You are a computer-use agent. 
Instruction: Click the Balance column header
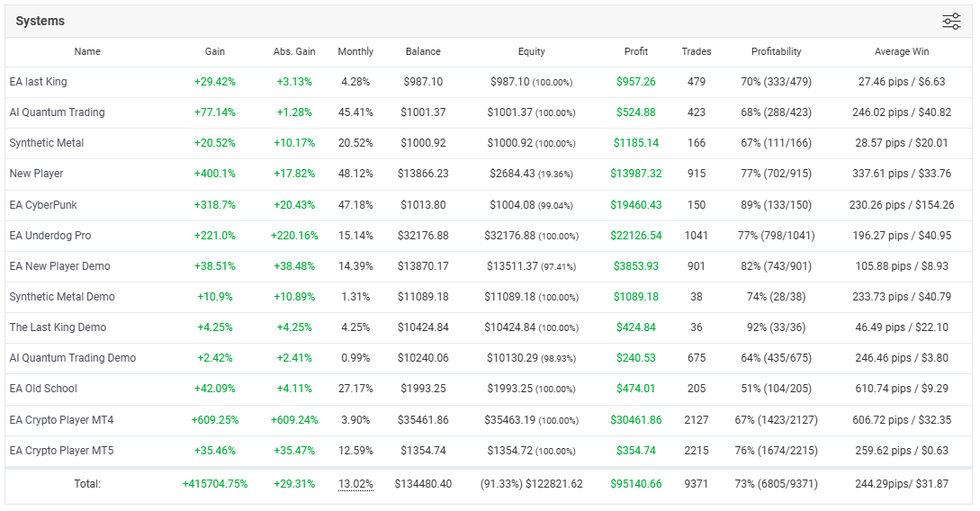click(423, 52)
